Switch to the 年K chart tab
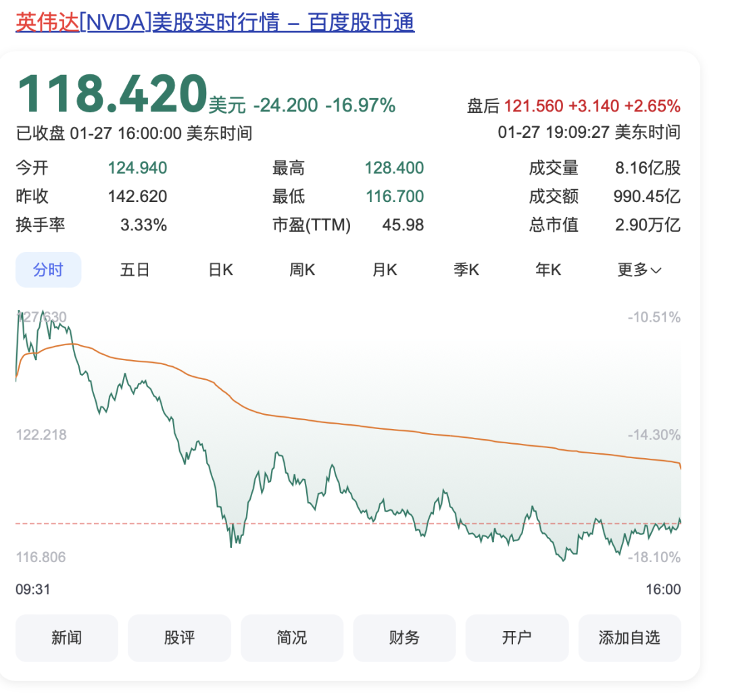Viewport: 730px width, 700px height. tap(548, 270)
